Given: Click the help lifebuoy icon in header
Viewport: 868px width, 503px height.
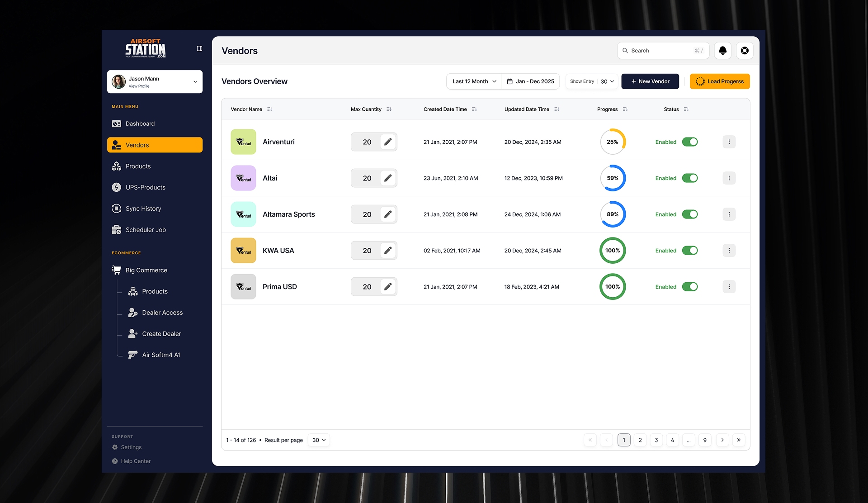Looking at the screenshot, I should [x=745, y=51].
